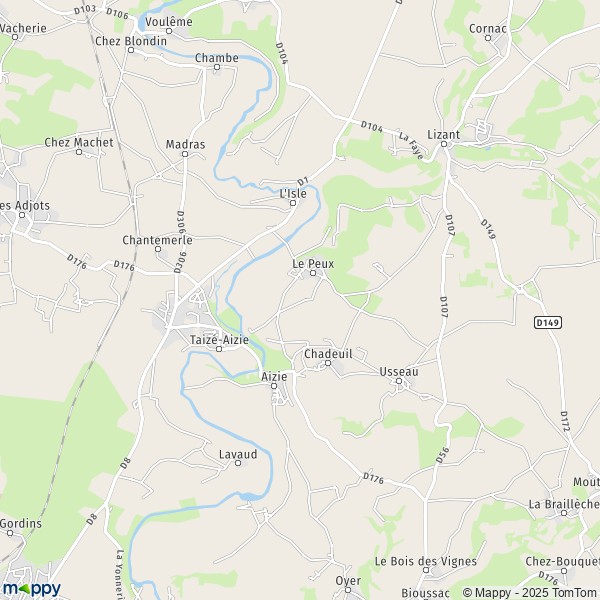Select the Chantemerle marker
The image size is (600, 600).
158,249
